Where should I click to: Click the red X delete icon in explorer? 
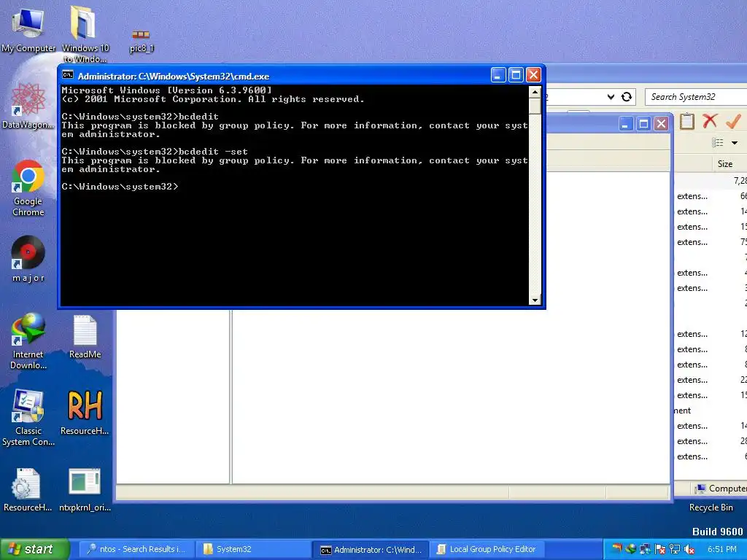(710, 121)
